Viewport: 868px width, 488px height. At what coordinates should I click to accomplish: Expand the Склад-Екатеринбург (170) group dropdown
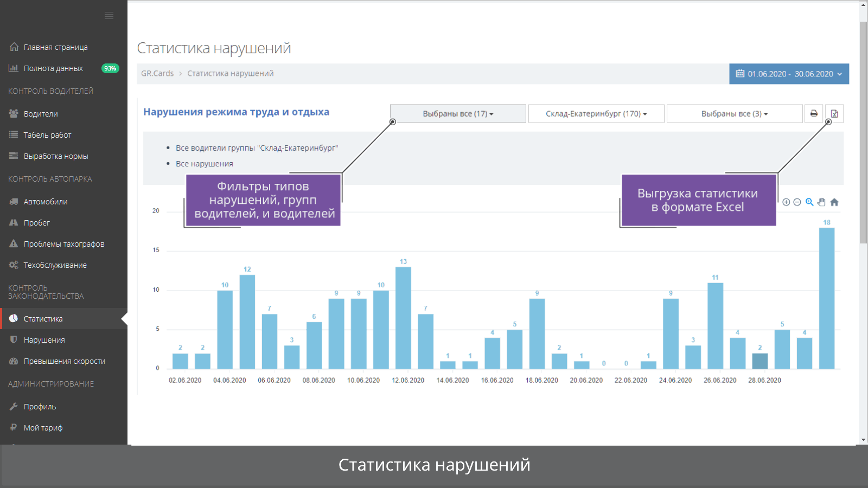(596, 114)
